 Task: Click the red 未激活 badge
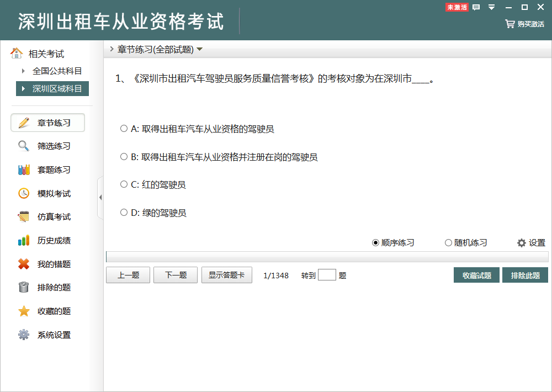457,7
